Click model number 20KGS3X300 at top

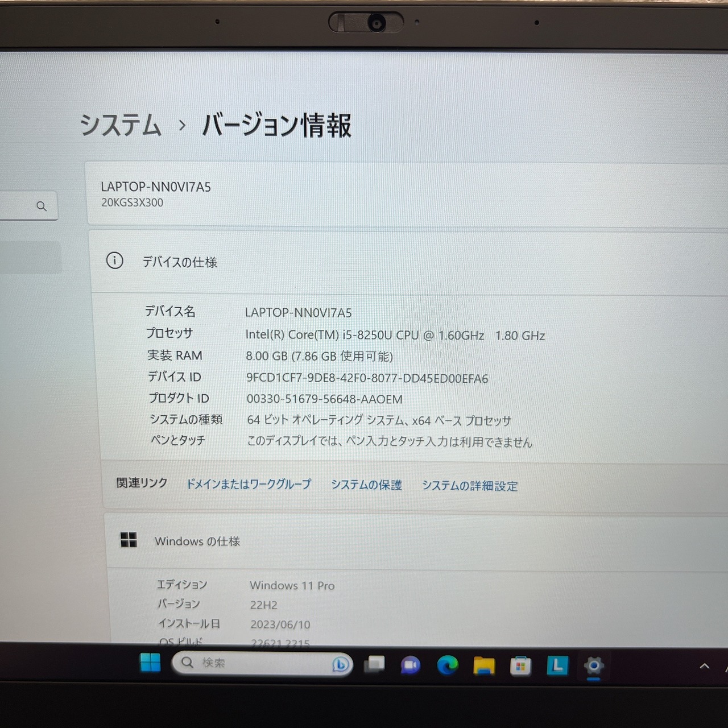(x=132, y=202)
